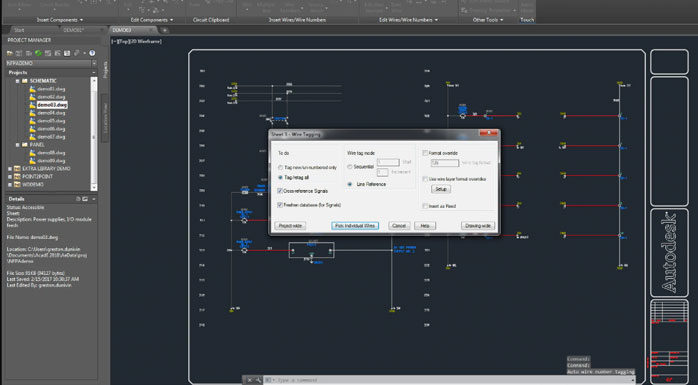Click Sequential Start value field
The image size is (698, 385).
pyautogui.click(x=388, y=162)
